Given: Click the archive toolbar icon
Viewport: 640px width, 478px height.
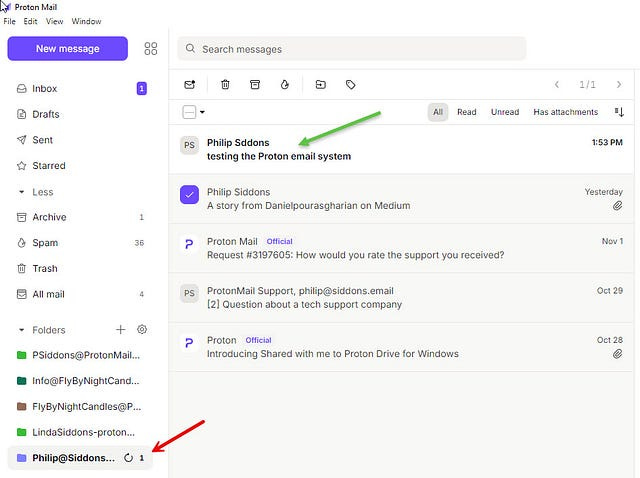Looking at the screenshot, I should [x=255, y=84].
